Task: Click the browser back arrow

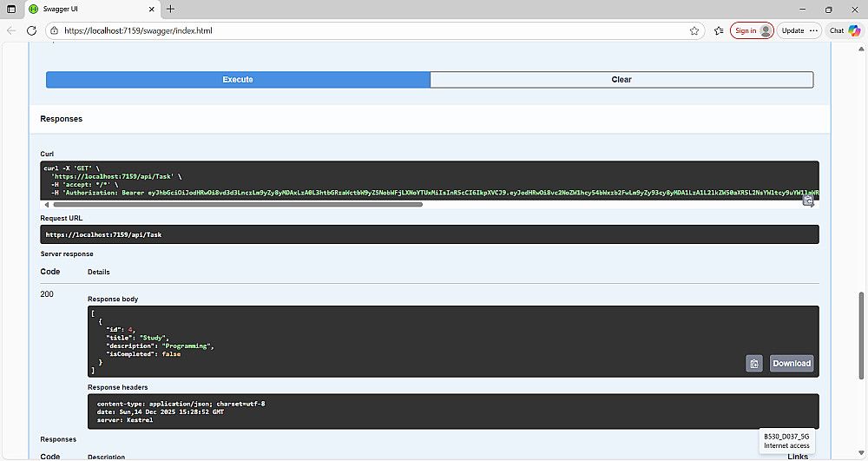Action: 11,31
